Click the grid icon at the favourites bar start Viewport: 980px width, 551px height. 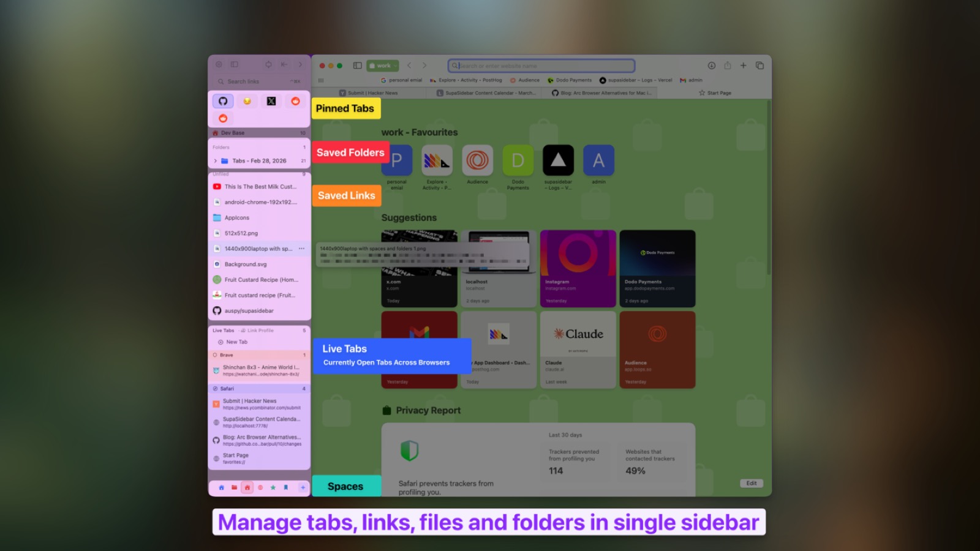pyautogui.click(x=321, y=80)
